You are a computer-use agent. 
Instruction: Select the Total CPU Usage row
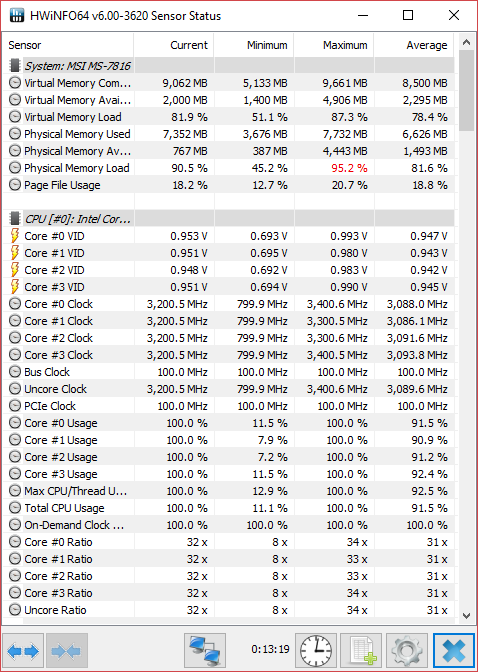pyautogui.click(x=228, y=508)
